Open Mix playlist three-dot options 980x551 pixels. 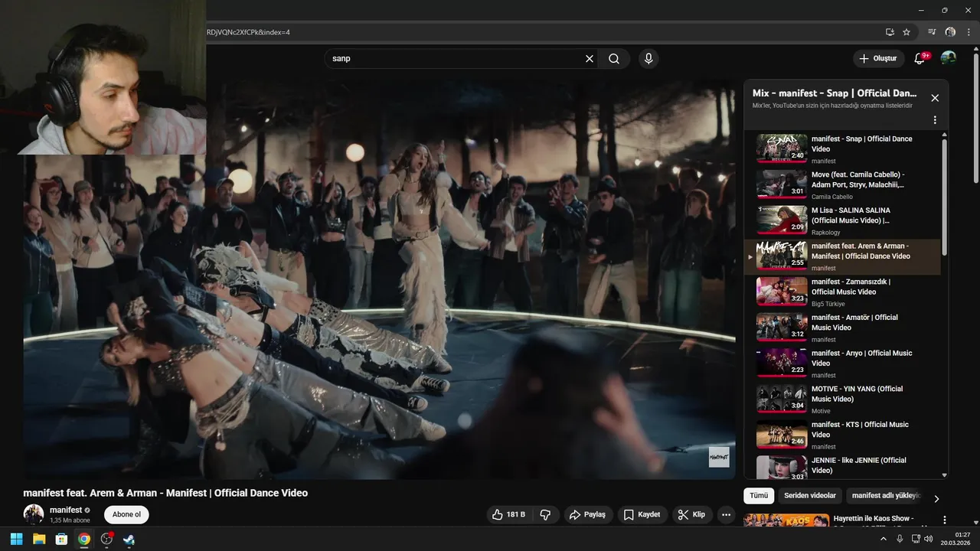tap(935, 120)
